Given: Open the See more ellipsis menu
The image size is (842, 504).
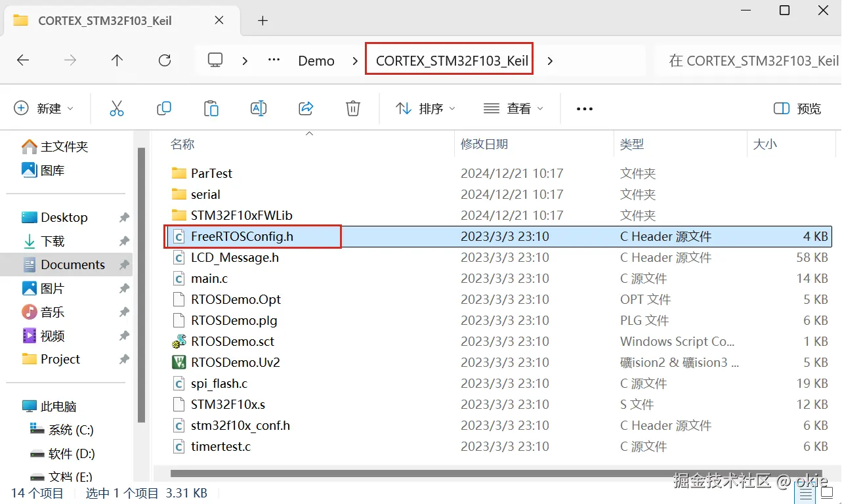Looking at the screenshot, I should tap(585, 109).
